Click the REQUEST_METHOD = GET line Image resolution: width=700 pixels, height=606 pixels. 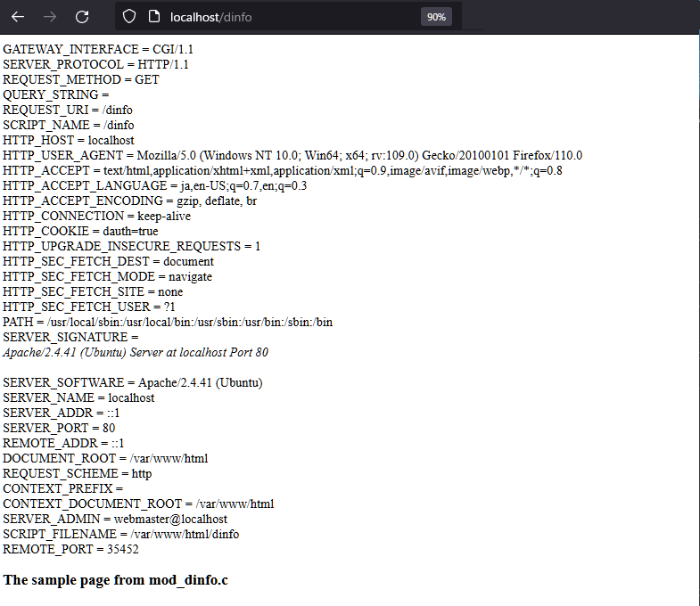(81, 79)
